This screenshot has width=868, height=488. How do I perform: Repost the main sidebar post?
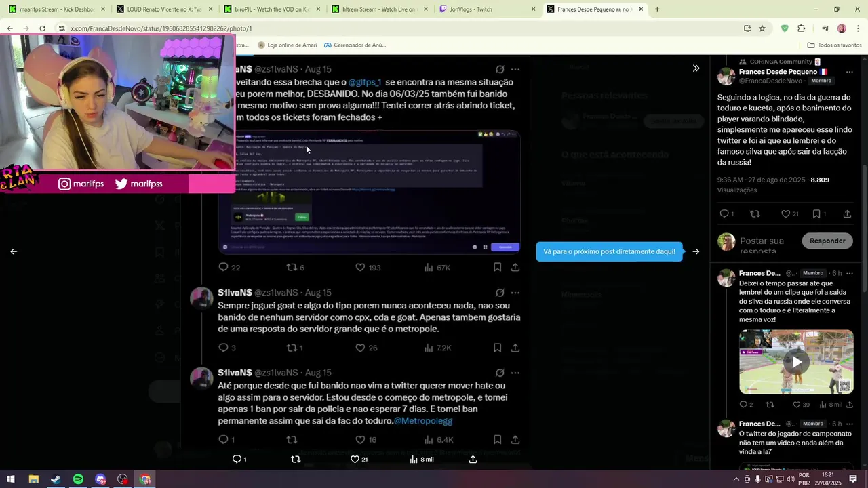click(x=755, y=213)
